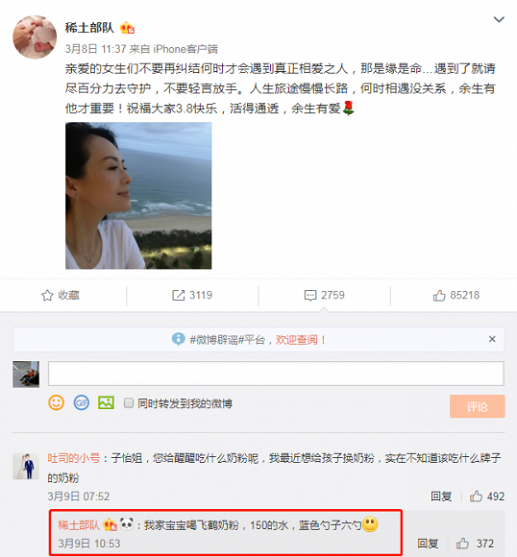517x557 pixels.
Task: Click the verified badge beside 稀土部队
Action: (x=127, y=28)
